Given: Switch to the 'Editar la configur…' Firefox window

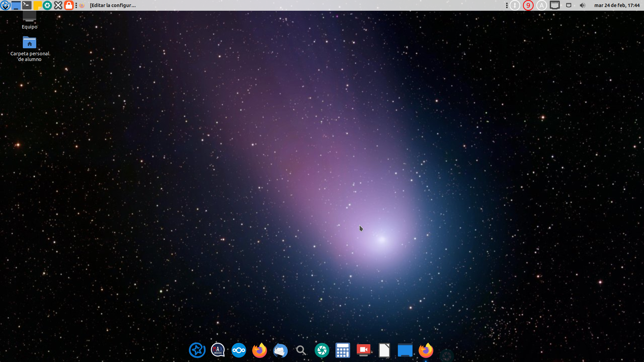Looking at the screenshot, I should click(108, 5).
